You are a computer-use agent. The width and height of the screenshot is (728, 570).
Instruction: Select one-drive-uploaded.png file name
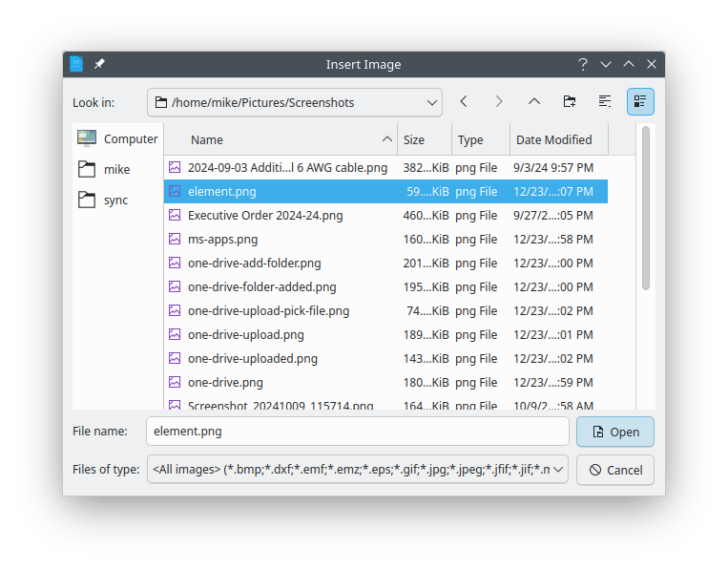pyautogui.click(x=253, y=358)
